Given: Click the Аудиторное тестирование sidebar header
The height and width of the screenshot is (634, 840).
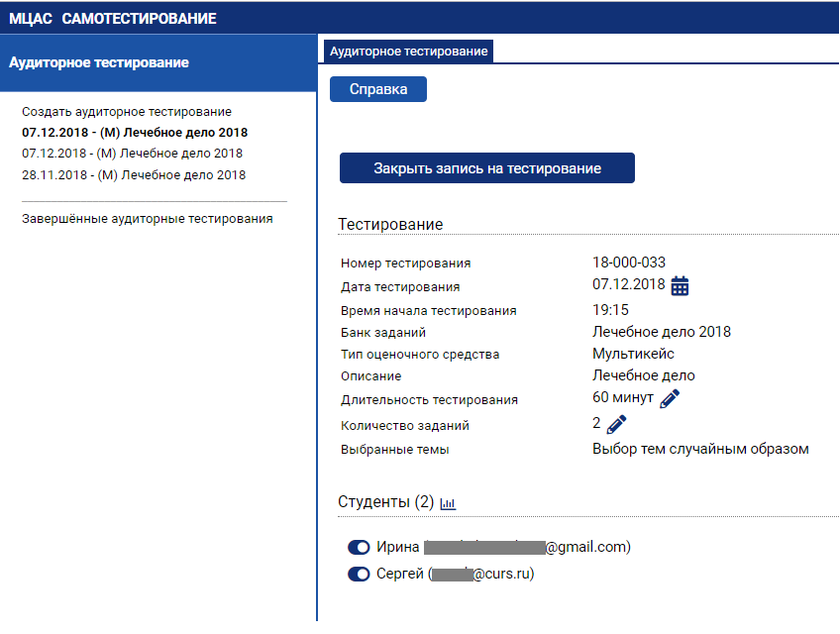Looking at the screenshot, I should coord(99,62).
